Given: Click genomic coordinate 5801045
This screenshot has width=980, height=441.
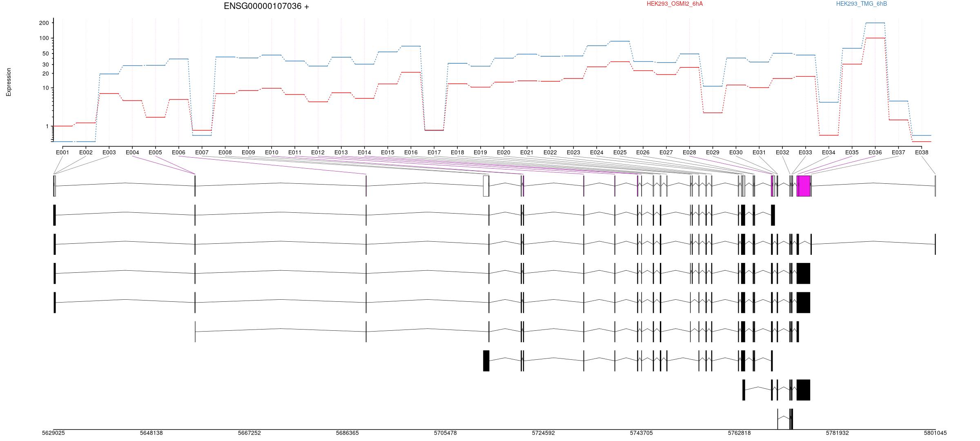Looking at the screenshot, I should pyautogui.click(x=935, y=433).
